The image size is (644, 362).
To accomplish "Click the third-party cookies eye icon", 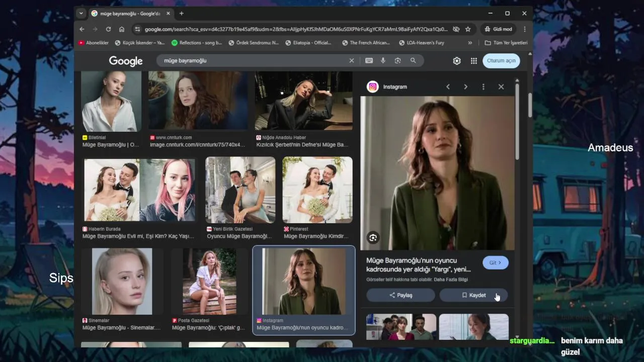I will [456, 29].
